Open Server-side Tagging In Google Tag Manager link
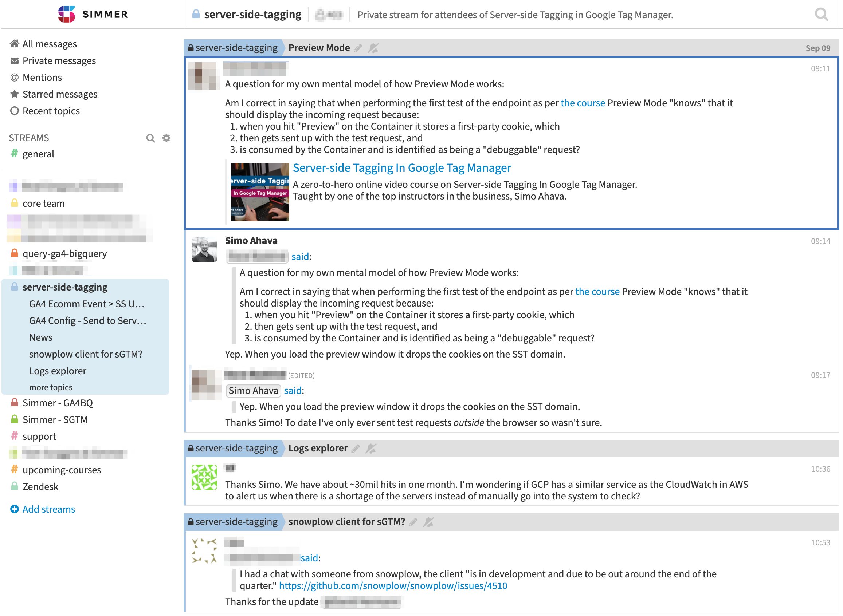Image resolution: width=843 pixels, height=616 pixels. (x=401, y=168)
